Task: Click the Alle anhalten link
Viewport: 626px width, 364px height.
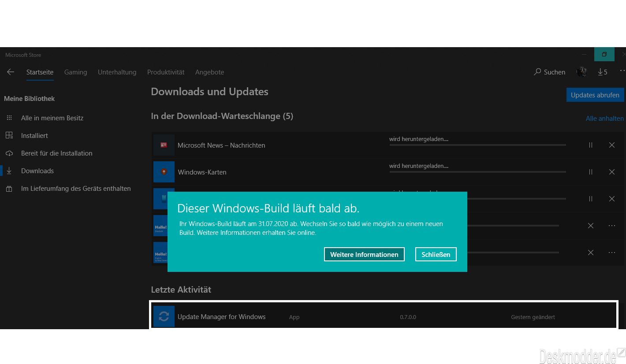Action: (604, 118)
